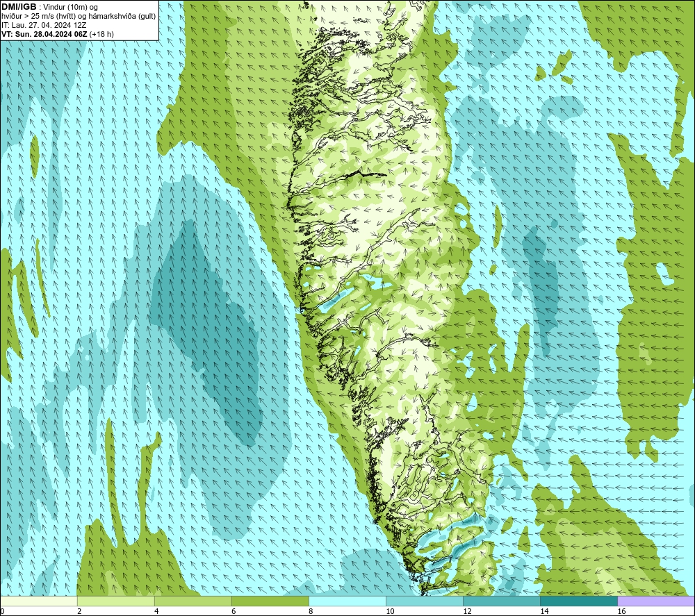Select the purple above-16 m/s legend swatch
The width and height of the screenshot is (695, 616).
click(x=657, y=601)
